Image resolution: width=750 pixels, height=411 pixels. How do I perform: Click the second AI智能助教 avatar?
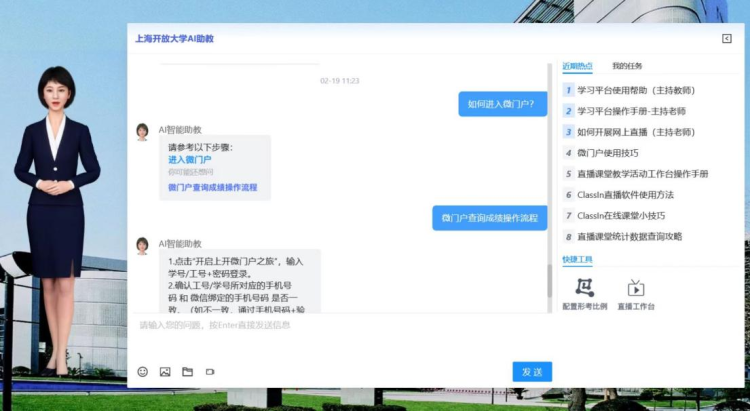click(142, 245)
